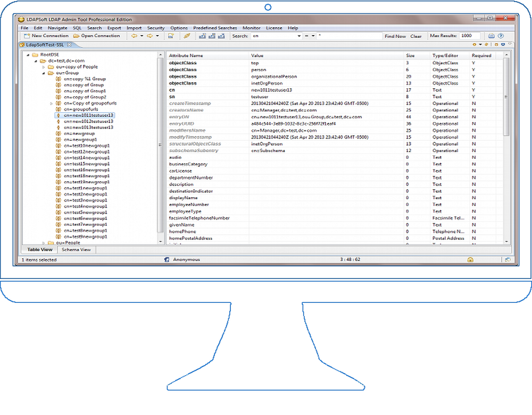The height and width of the screenshot is (415, 532).
Task: Click the lock icon in the status bar
Action: (x=470, y=260)
